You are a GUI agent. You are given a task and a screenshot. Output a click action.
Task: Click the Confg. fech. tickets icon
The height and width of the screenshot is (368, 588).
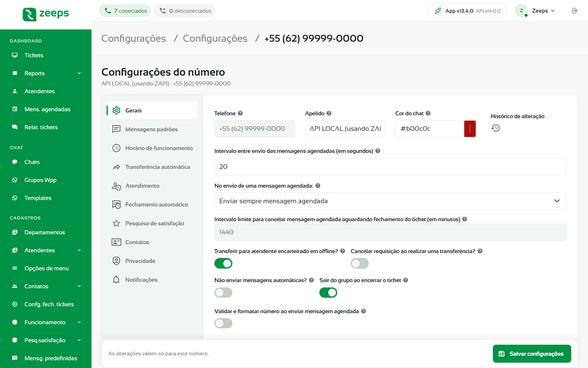click(x=15, y=304)
